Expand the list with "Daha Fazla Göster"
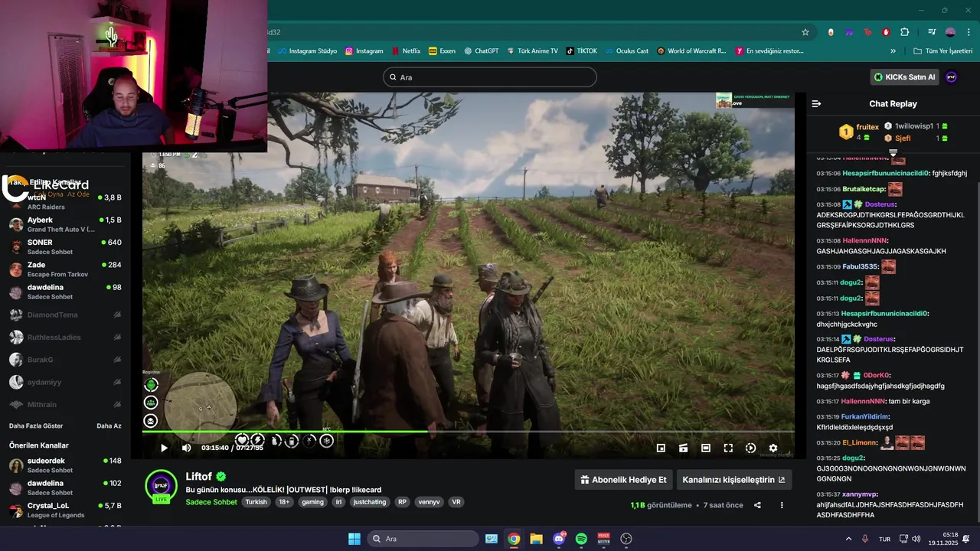Viewport: 980px width, 551px height. [x=36, y=425]
